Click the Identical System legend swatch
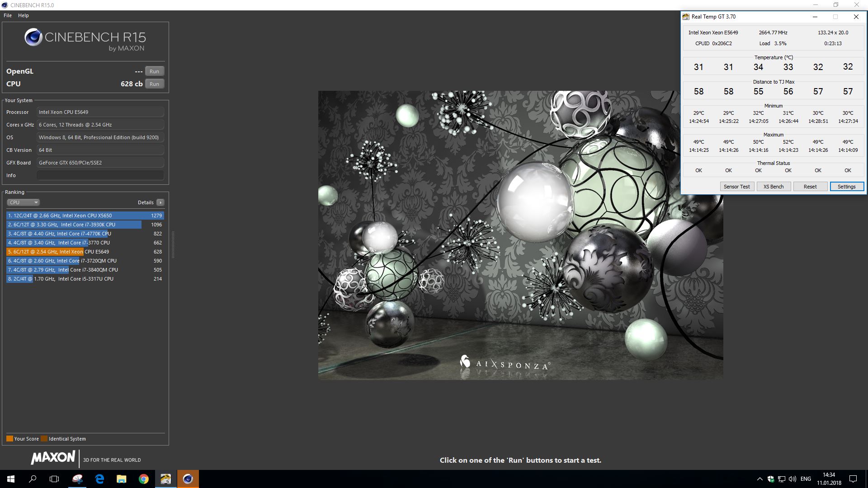This screenshot has width=868, height=488. [x=44, y=439]
